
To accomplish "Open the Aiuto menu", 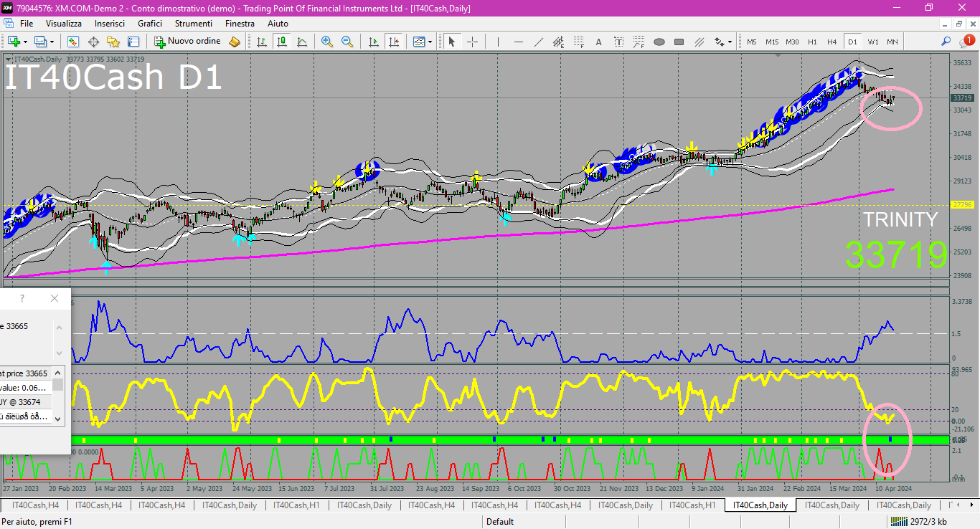I will [278, 24].
